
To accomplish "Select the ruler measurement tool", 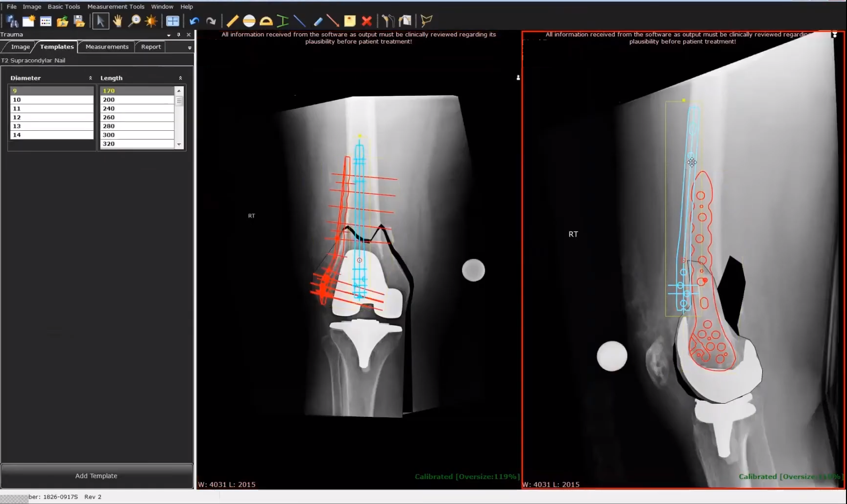I will pyautogui.click(x=233, y=21).
